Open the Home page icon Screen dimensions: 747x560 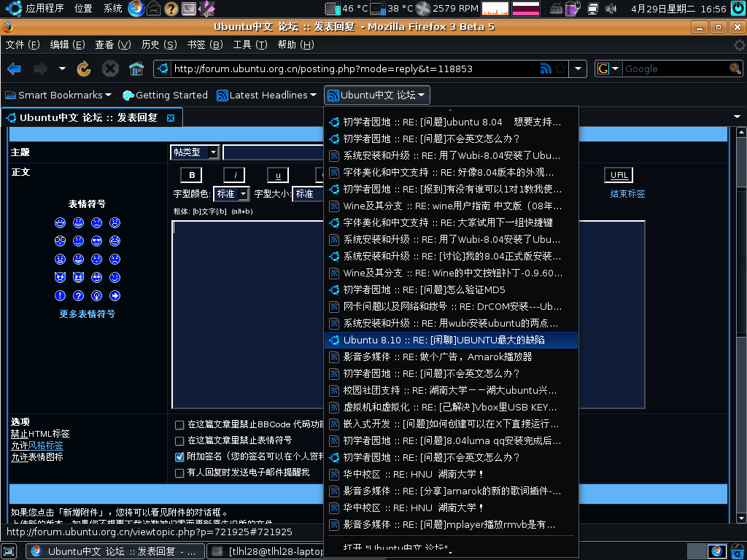136,69
